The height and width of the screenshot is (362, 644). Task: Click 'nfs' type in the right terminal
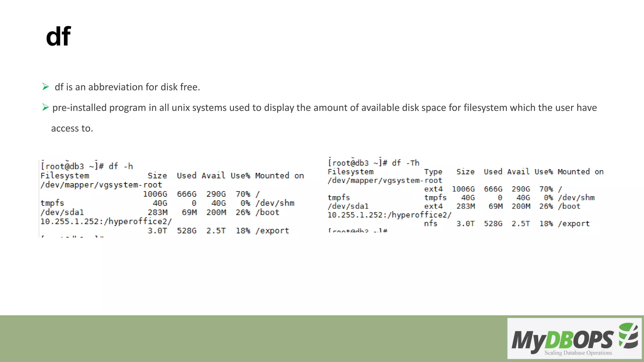tap(430, 223)
